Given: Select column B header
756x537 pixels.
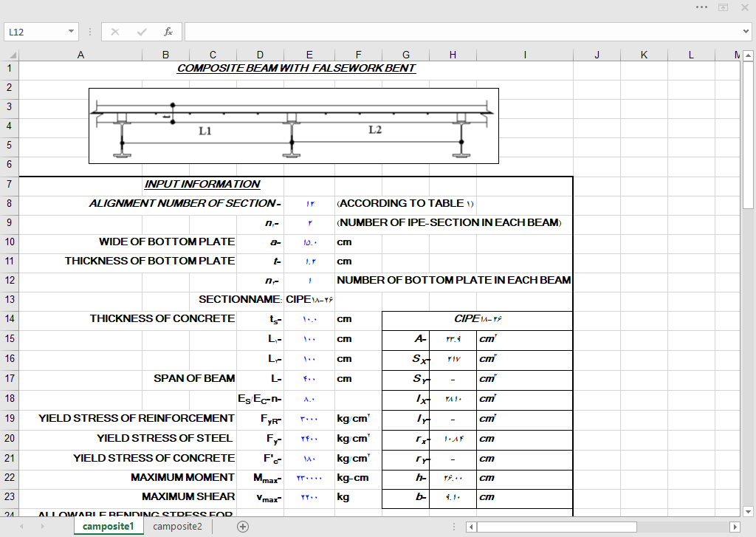Looking at the screenshot, I should coord(166,55).
